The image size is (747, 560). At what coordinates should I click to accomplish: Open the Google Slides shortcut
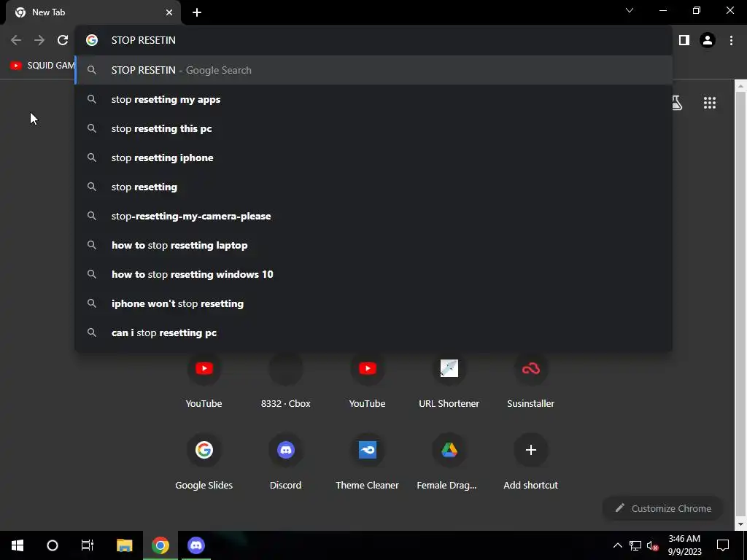(x=204, y=462)
